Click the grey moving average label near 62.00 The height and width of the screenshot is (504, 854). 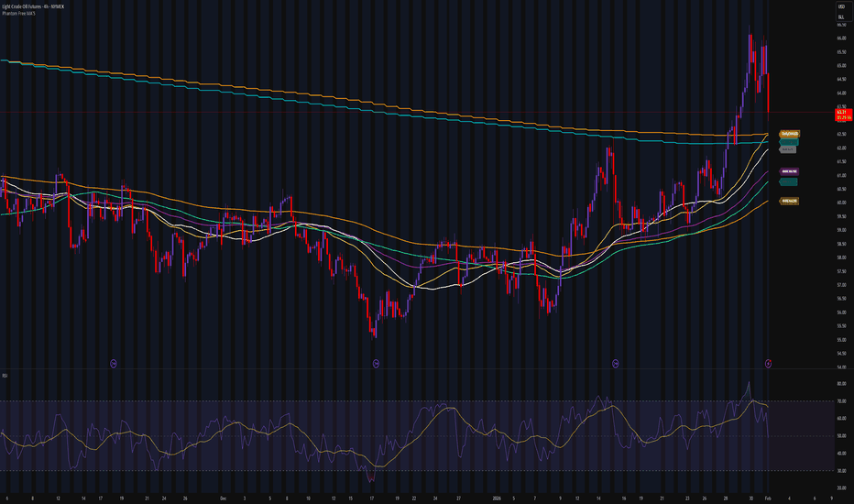pyautogui.click(x=787, y=149)
